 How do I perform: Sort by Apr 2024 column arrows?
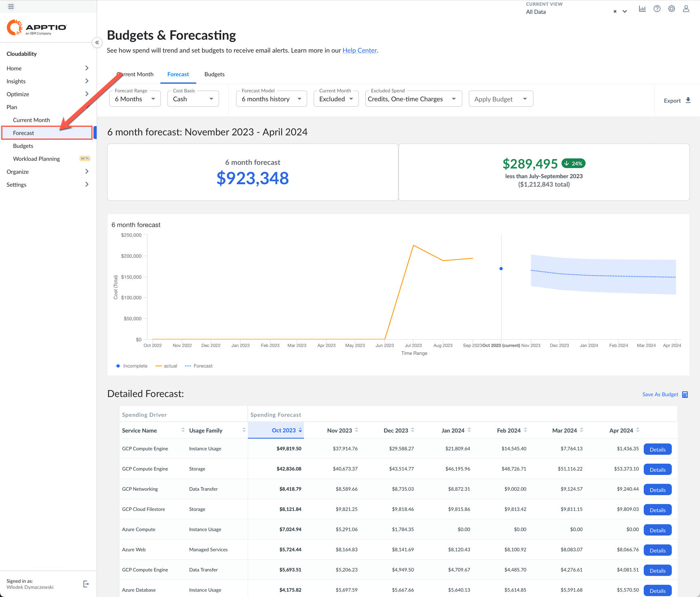[x=638, y=430]
